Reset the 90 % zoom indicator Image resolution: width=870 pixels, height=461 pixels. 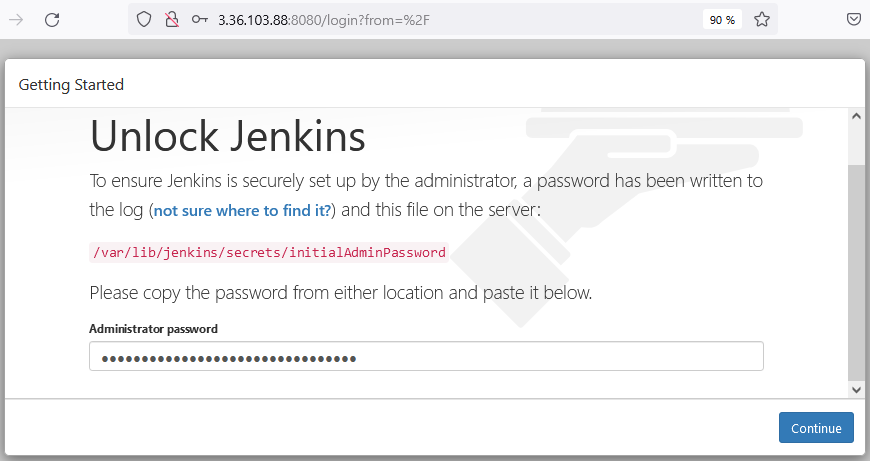tap(722, 20)
